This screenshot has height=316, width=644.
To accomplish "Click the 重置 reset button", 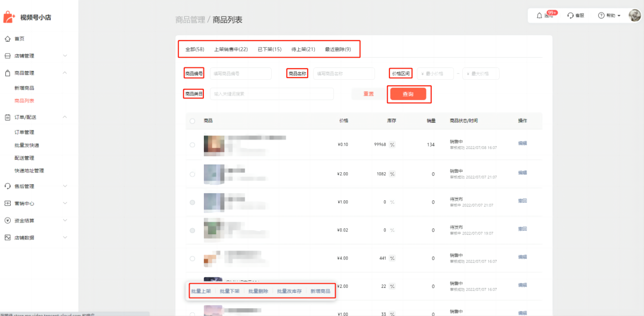I will point(369,94).
